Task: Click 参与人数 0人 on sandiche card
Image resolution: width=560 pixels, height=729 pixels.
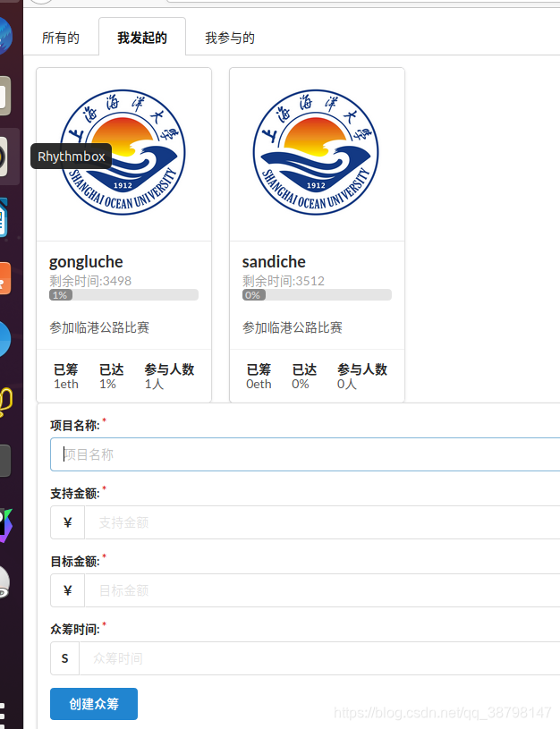Action: point(362,377)
